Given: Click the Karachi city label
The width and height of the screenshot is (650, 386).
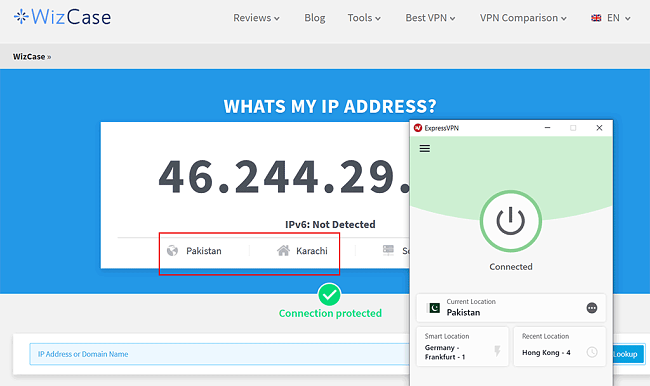Looking at the screenshot, I should pos(312,251).
